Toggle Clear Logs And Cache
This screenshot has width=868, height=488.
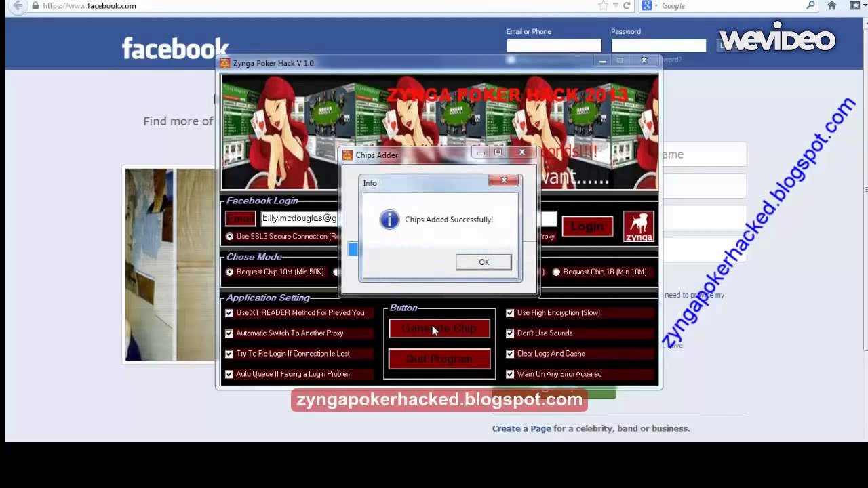click(x=510, y=354)
